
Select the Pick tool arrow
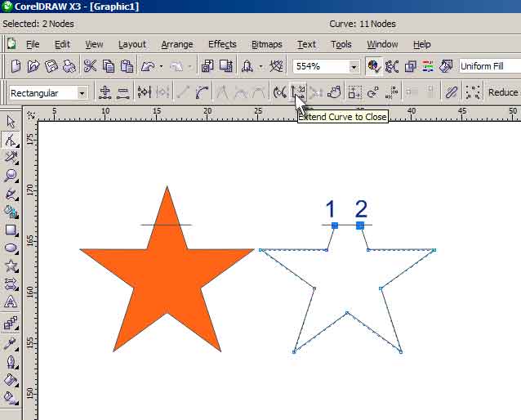[11, 122]
